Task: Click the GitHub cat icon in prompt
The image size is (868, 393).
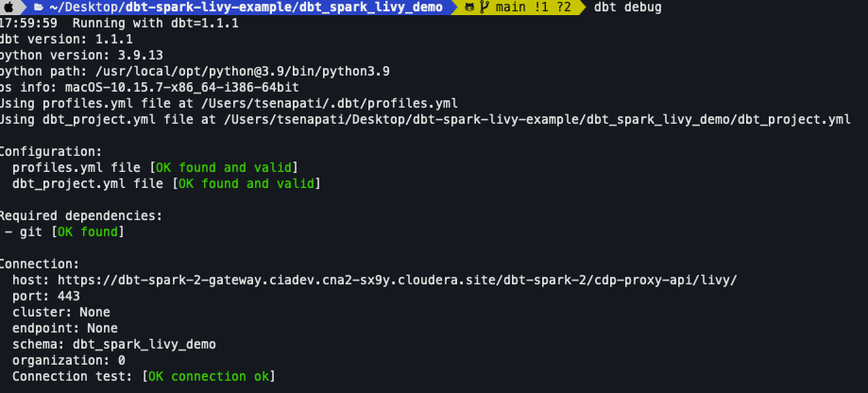Action: (469, 8)
